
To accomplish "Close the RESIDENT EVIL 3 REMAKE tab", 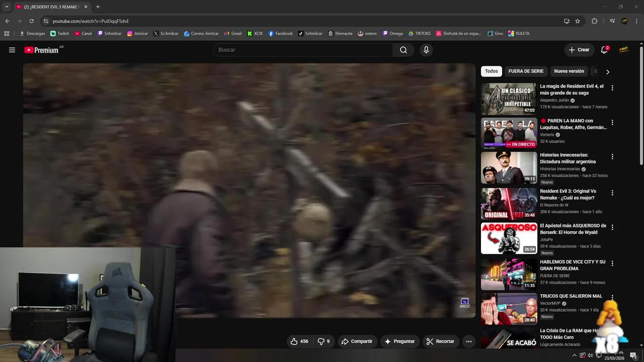I will (86, 7).
